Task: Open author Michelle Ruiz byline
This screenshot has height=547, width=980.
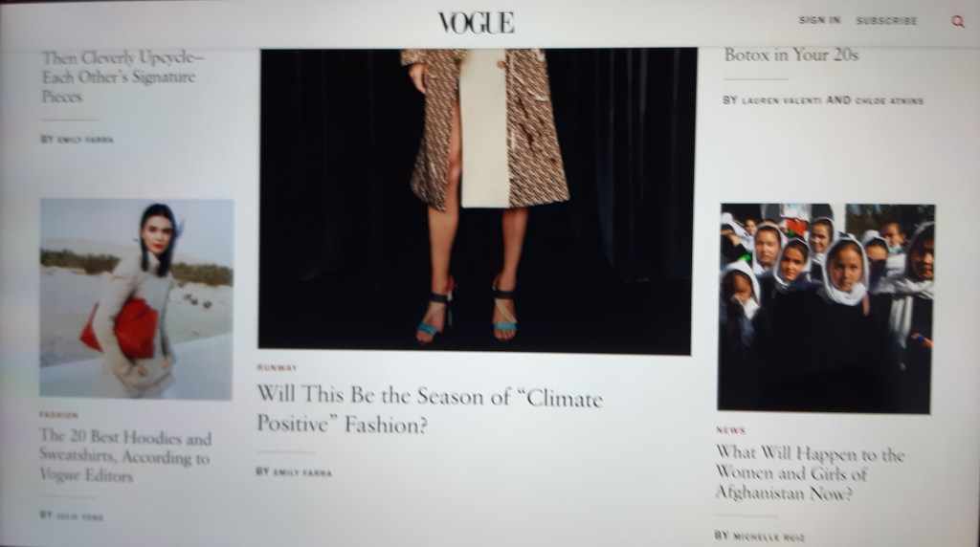Action: point(768,536)
